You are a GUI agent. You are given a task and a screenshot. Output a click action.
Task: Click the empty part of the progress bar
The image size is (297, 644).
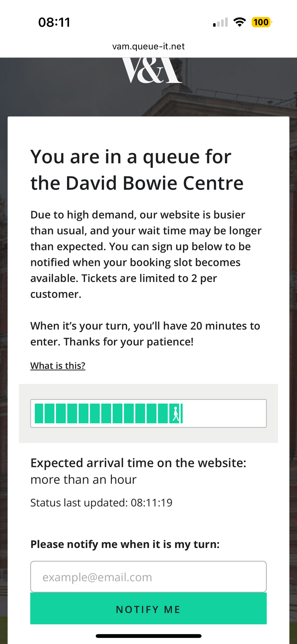tap(224, 413)
